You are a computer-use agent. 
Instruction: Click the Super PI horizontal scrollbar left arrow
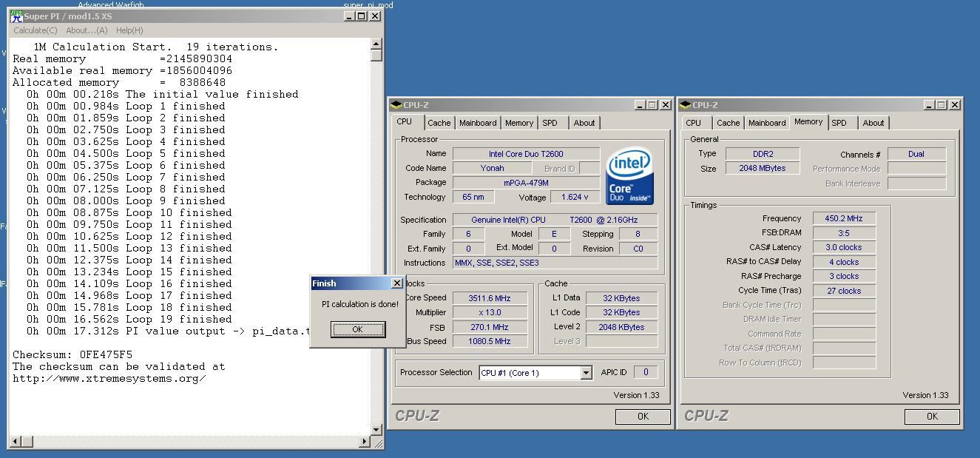(x=16, y=442)
